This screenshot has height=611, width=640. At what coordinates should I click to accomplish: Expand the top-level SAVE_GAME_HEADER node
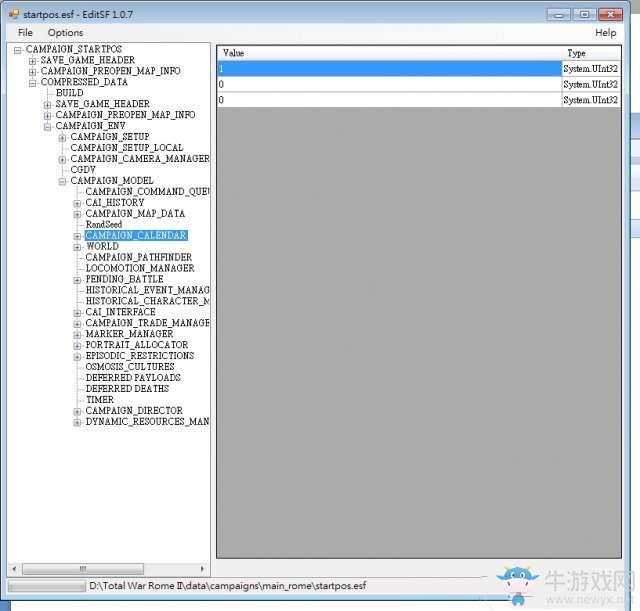pos(32,61)
